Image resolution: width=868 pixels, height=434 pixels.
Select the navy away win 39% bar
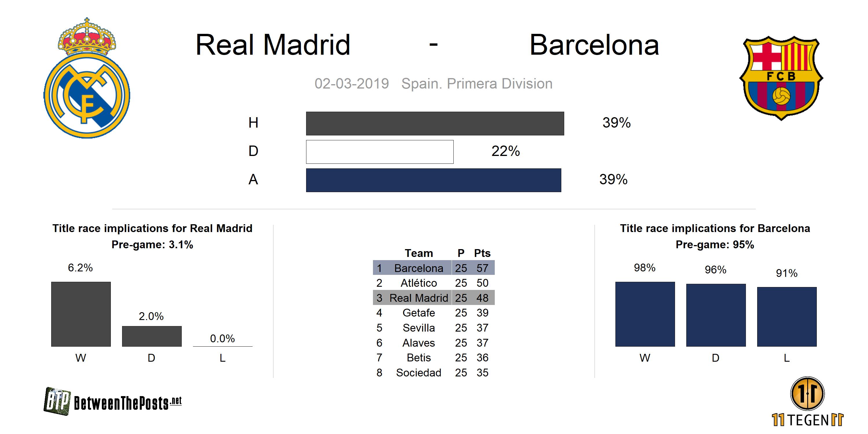pos(433,180)
